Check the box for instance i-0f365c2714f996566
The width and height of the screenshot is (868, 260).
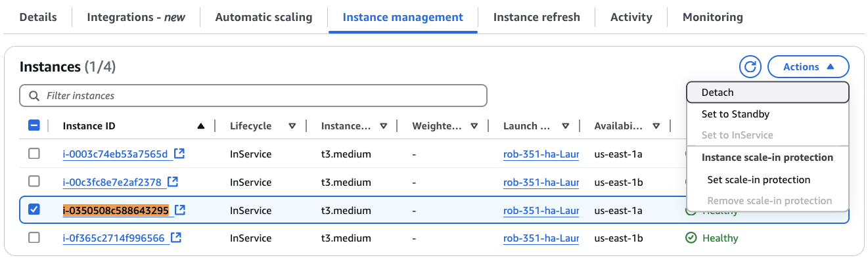tap(34, 238)
